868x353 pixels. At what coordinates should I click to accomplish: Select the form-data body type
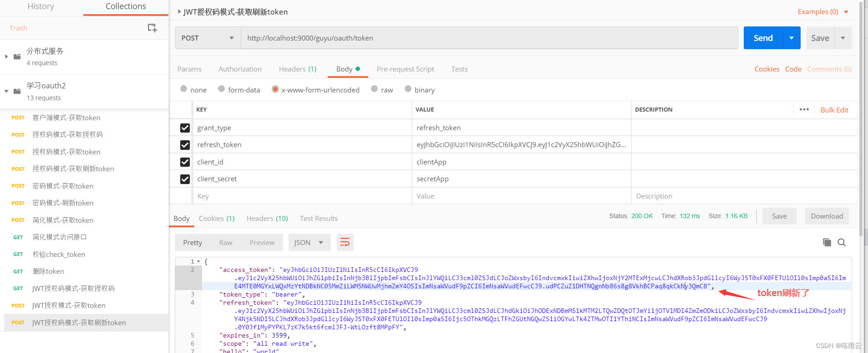(x=221, y=89)
